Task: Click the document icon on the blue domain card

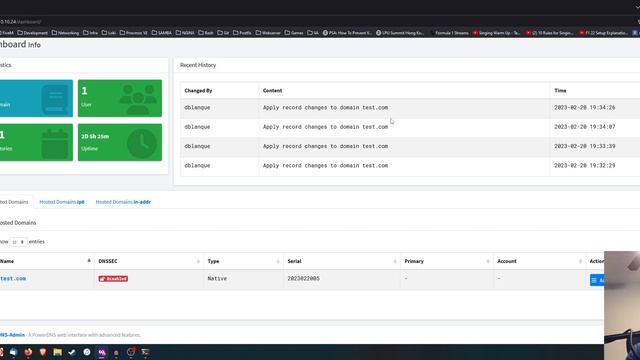Action: point(55,99)
